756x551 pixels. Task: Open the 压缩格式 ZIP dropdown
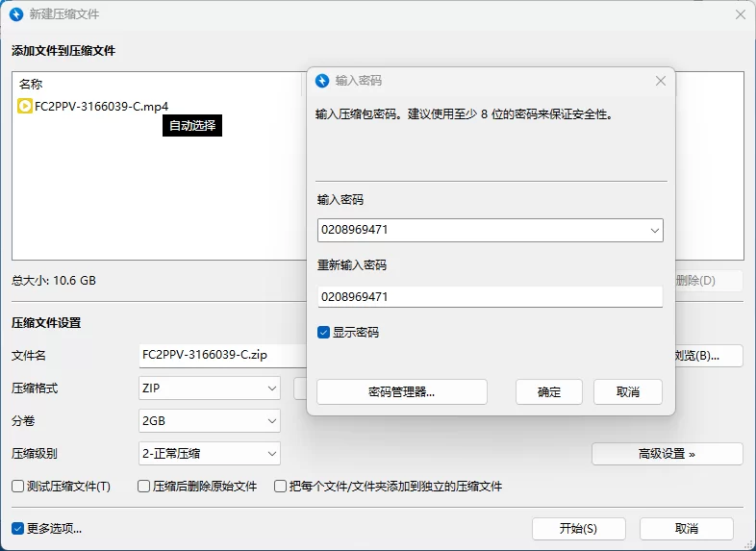pos(271,388)
